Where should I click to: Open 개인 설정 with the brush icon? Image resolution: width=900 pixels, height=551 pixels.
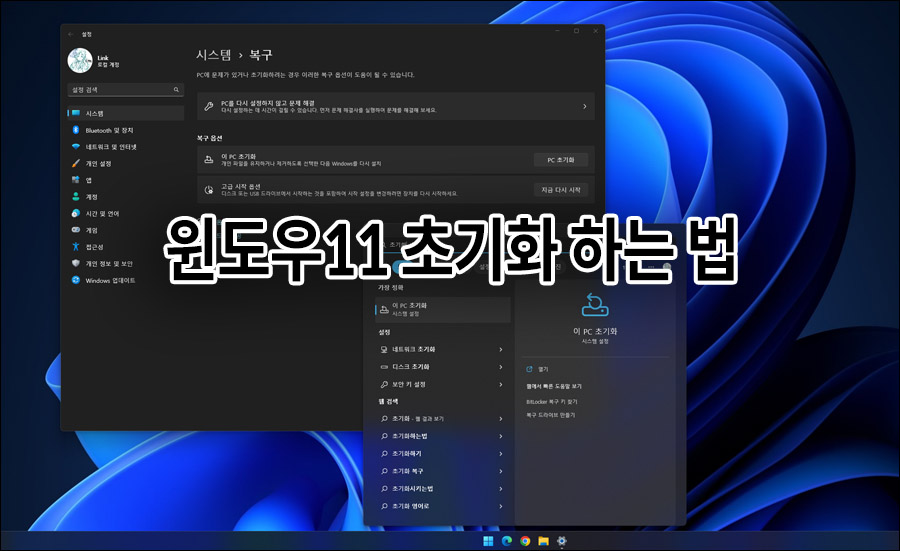(x=126, y=164)
